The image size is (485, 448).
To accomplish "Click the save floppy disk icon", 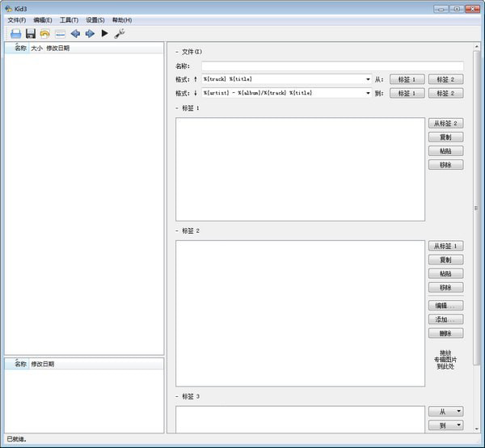I will [31, 34].
